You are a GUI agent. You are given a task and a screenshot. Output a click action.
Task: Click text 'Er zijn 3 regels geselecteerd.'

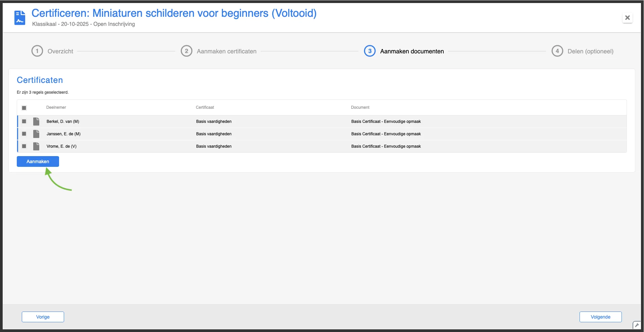[43, 92]
